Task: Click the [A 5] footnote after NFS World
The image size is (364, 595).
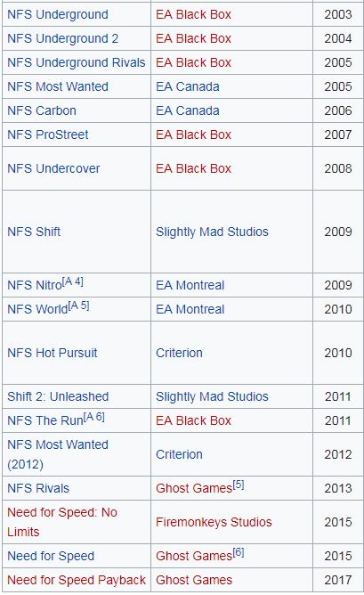Action: pos(79,306)
